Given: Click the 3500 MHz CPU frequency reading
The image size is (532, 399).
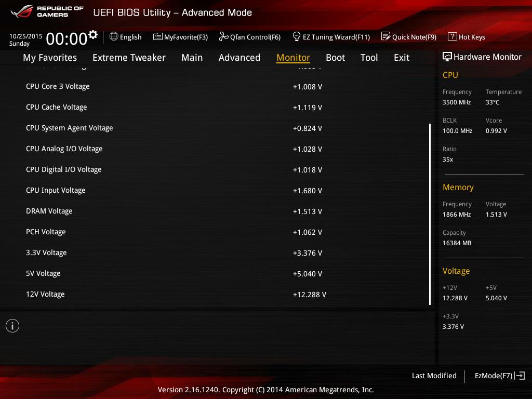Looking at the screenshot, I should 456,102.
